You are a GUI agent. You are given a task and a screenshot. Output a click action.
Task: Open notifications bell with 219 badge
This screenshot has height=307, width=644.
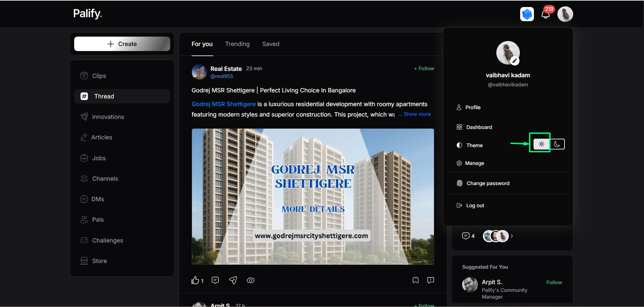(546, 14)
